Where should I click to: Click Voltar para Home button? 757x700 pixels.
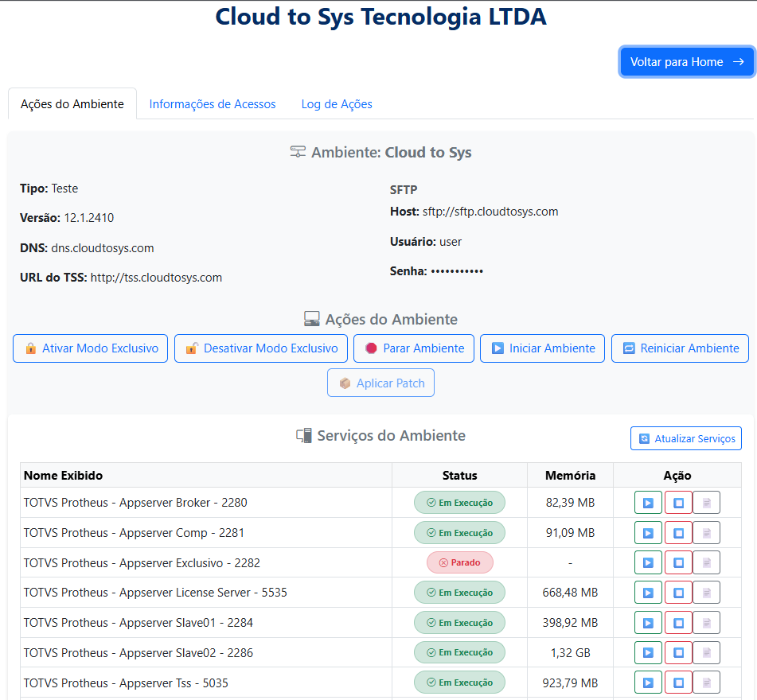point(686,62)
